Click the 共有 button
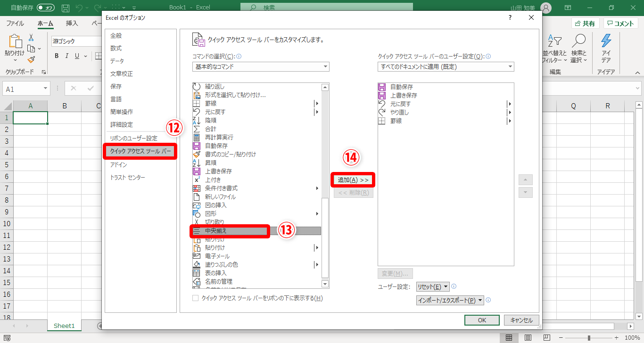This screenshot has width=644, height=343. [586, 24]
